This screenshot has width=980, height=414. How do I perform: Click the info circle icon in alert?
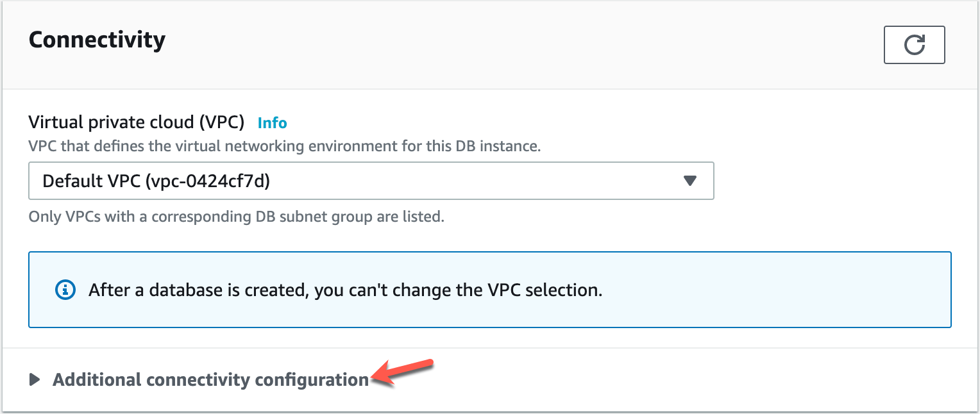[x=65, y=290]
